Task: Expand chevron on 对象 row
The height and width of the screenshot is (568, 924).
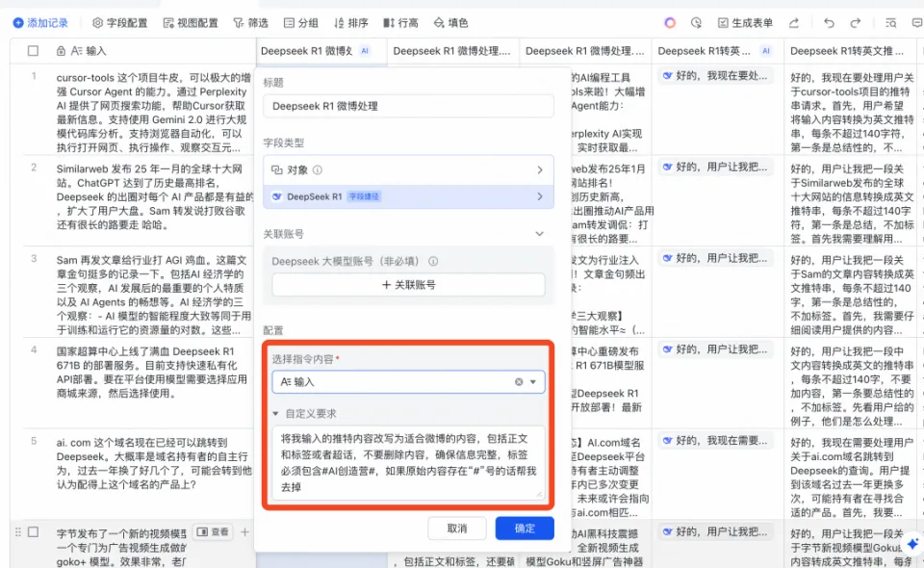Action: [x=540, y=169]
